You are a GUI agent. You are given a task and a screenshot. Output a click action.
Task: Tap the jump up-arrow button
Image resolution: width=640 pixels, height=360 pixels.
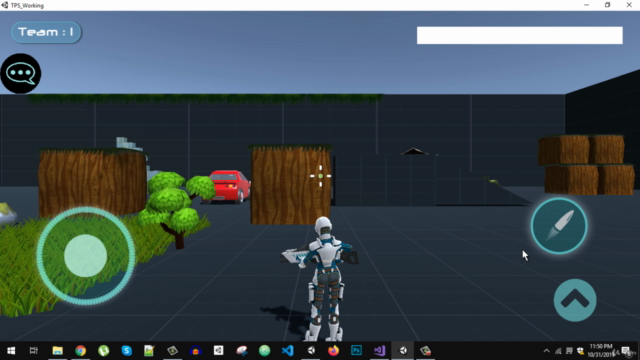[x=575, y=300]
